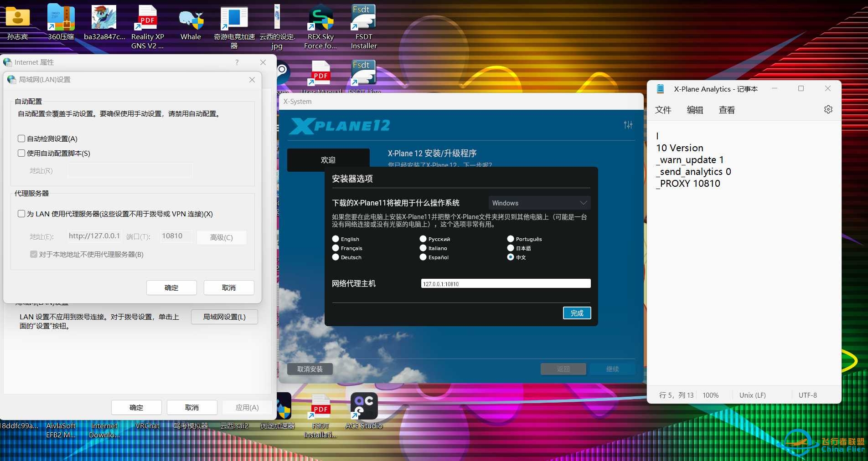This screenshot has height=461, width=868.
Task: Select English language radio button
Action: (x=336, y=239)
